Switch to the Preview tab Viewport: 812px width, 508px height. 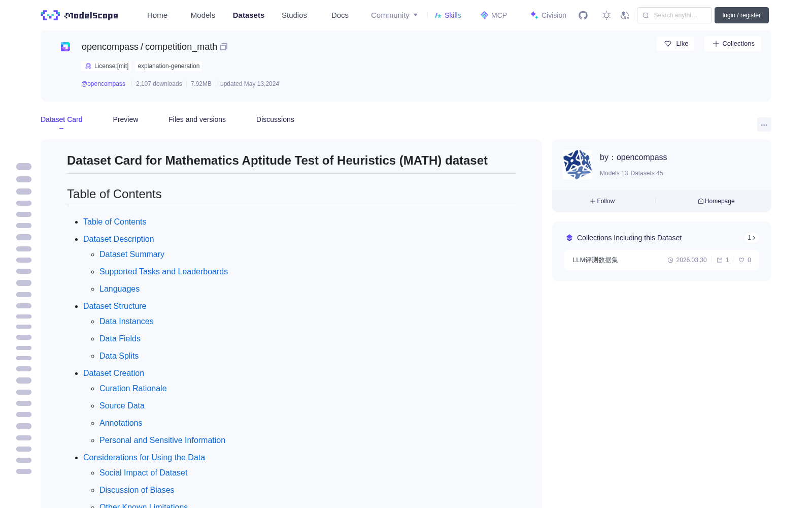pos(125,119)
